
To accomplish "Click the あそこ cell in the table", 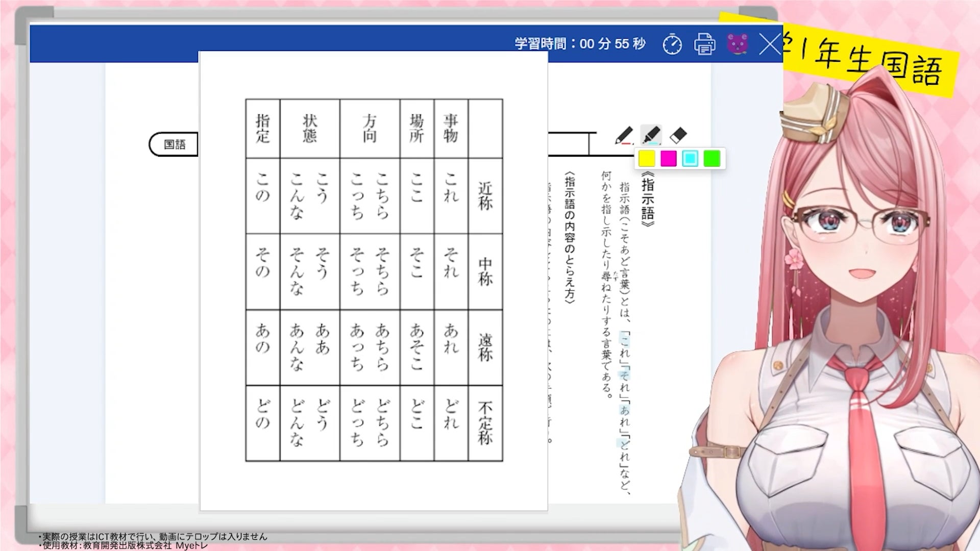I will [416, 347].
